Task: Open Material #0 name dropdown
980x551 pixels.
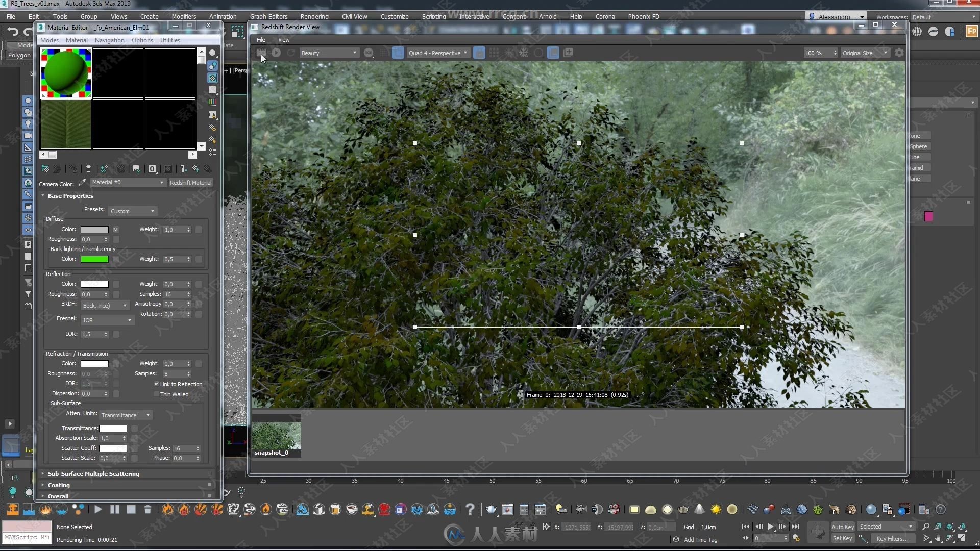Action: click(128, 183)
